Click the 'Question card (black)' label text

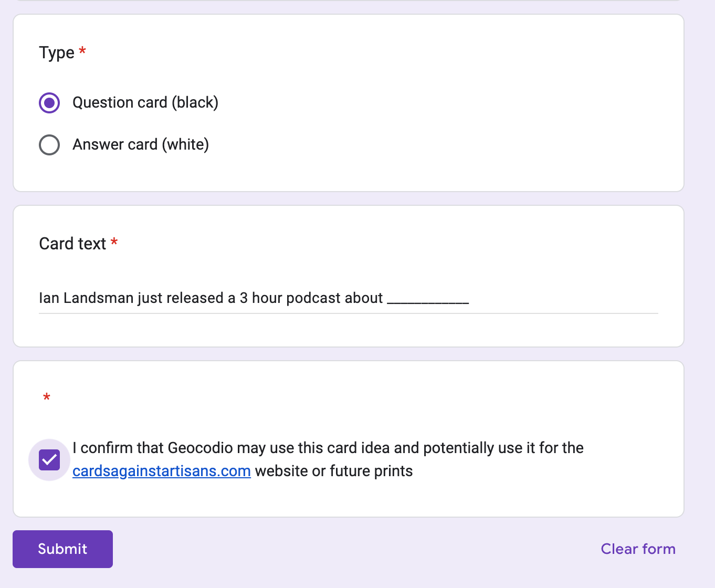tap(145, 102)
